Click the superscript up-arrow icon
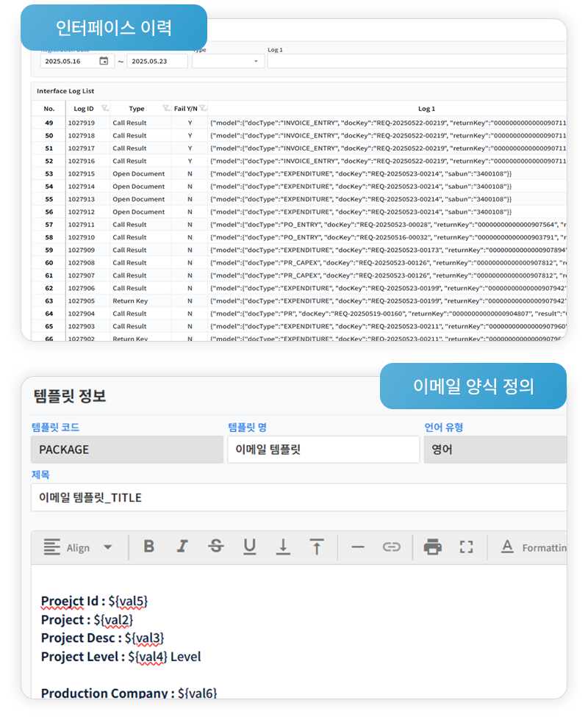588x717 pixels. click(317, 547)
